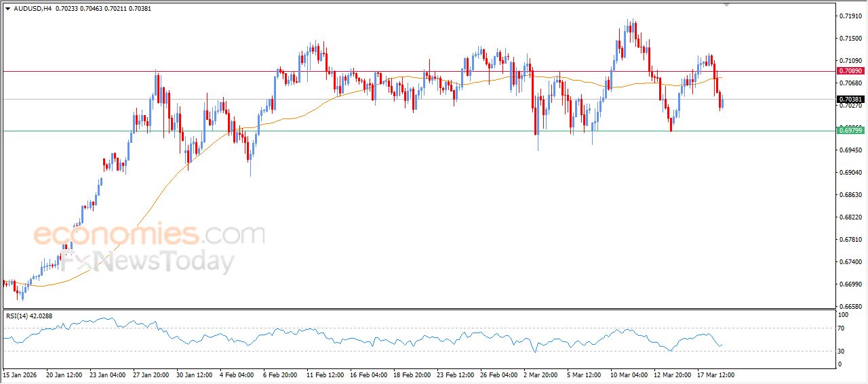Click the 0.71090 price axis label
The width and height of the screenshot is (868, 384).
coord(850,60)
